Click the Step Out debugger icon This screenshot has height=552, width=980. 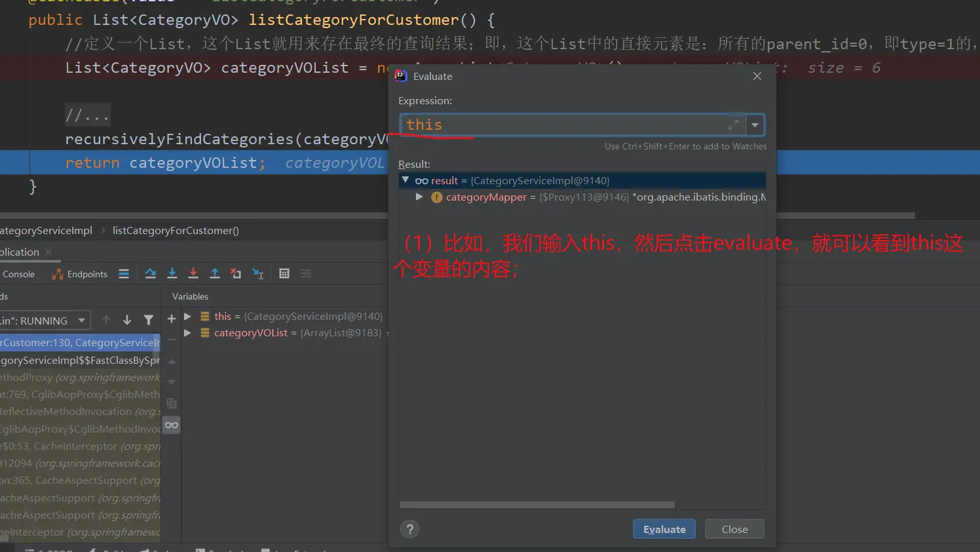click(215, 274)
